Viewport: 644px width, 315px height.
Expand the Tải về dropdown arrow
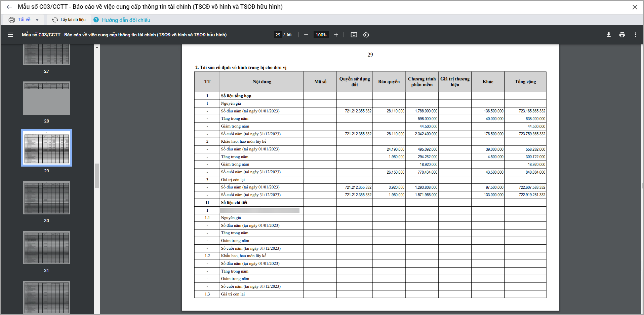point(37,20)
